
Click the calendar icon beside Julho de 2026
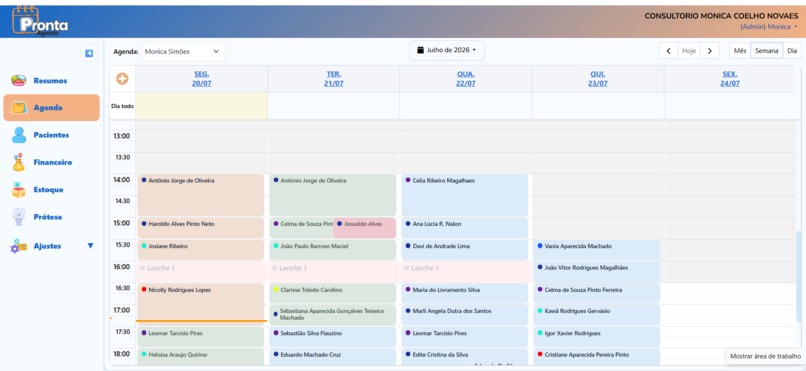tap(420, 50)
